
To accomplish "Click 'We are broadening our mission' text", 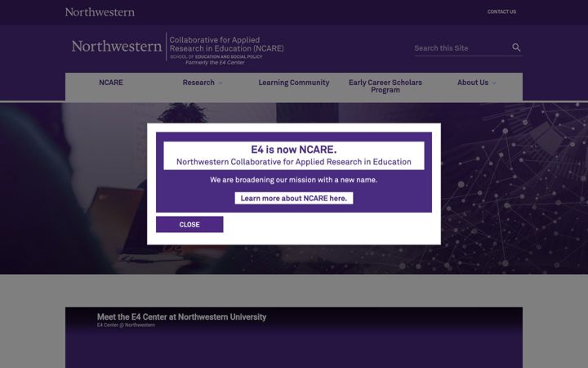I will pyautogui.click(x=294, y=180).
